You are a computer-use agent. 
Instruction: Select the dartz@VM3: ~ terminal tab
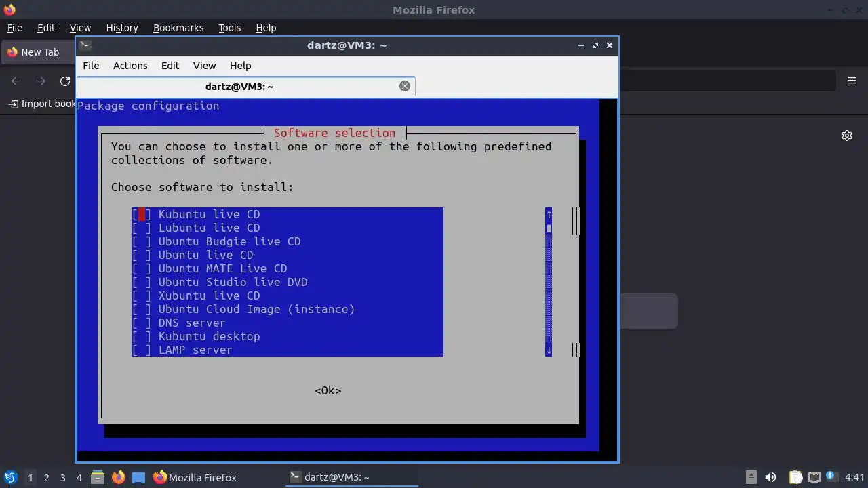tap(239, 86)
